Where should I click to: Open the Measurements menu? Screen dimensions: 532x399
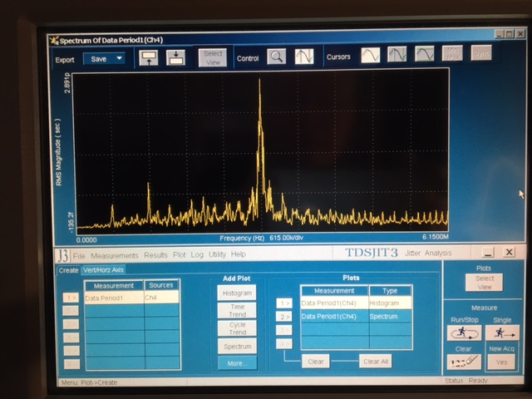point(115,255)
